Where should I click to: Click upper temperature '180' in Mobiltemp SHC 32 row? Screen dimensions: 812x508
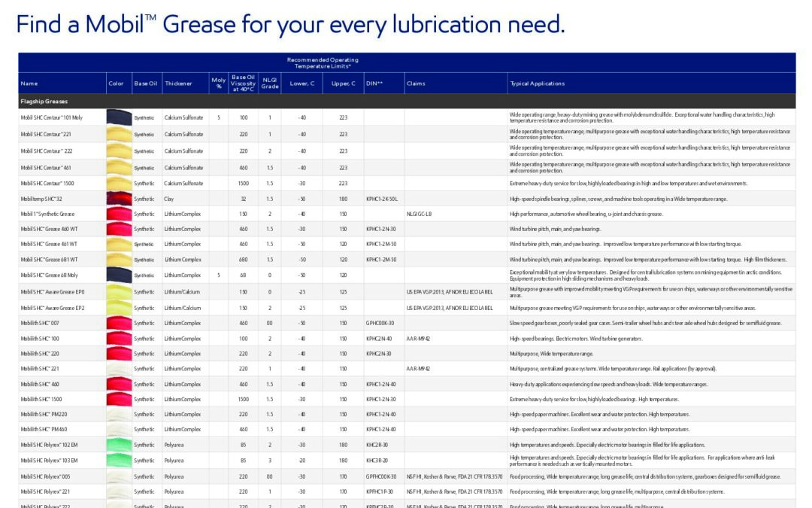[344, 199]
